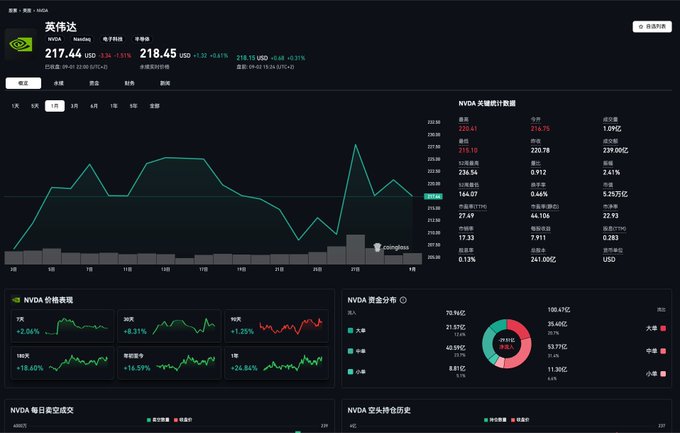Viewport: 680px width, 433px height.
Task: Set chart range to 1天
Action: pyautogui.click(x=16, y=106)
